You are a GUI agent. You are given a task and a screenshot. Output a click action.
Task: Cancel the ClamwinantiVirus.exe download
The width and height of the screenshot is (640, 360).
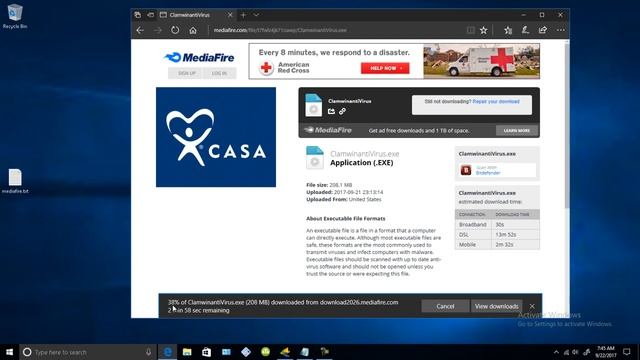(x=445, y=306)
